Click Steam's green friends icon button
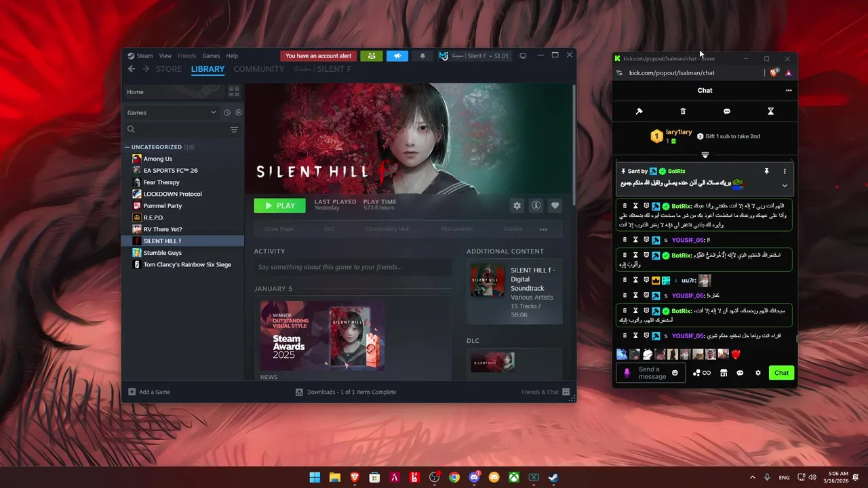 click(x=372, y=56)
